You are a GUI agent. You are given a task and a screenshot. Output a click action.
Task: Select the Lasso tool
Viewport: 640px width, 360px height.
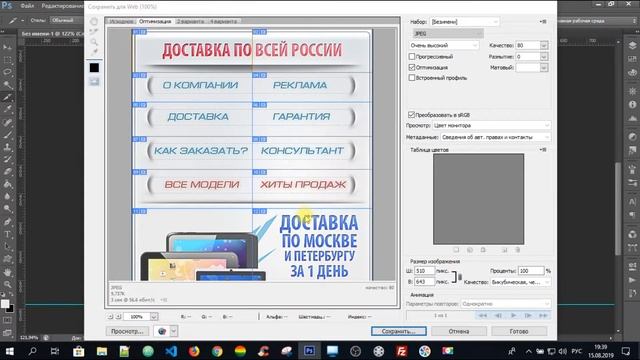pos(7,72)
